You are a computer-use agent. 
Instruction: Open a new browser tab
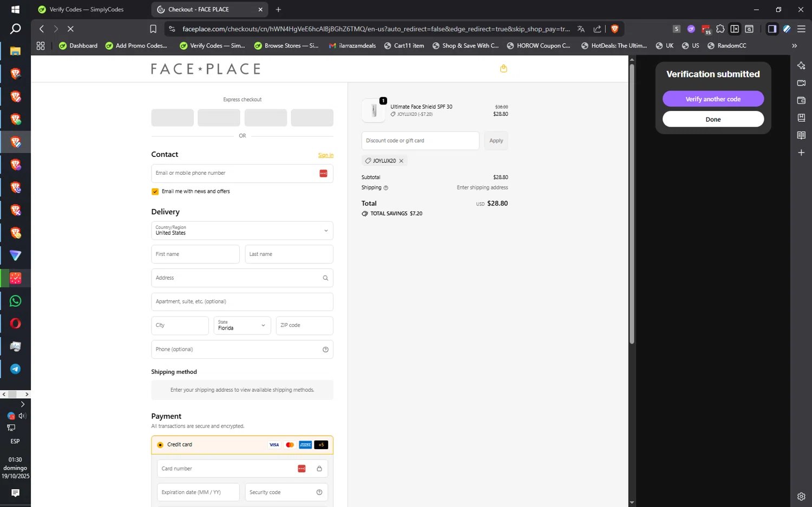278,9
